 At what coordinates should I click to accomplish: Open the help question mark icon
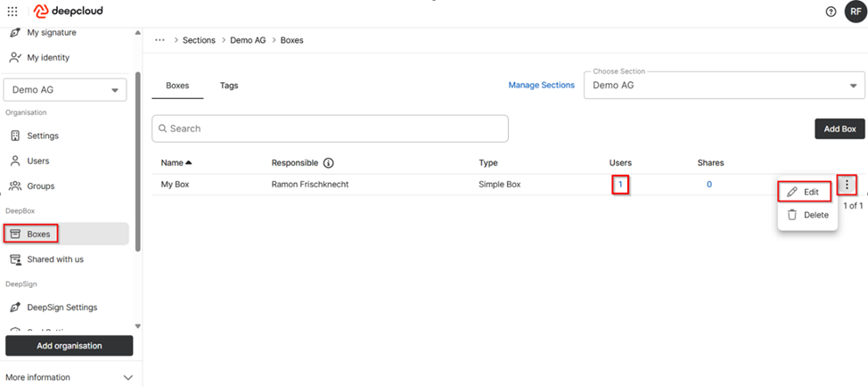[x=831, y=12]
